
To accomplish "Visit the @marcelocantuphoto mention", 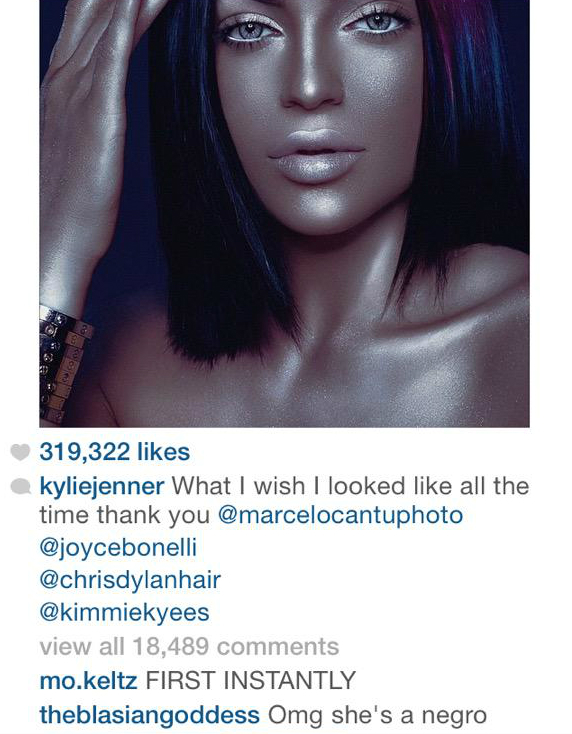I will pos(341,515).
